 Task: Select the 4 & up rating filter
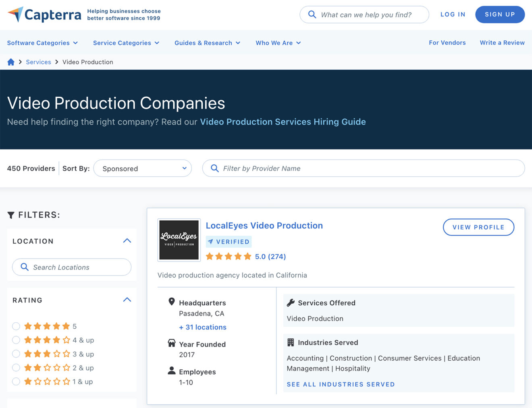pyautogui.click(x=16, y=340)
